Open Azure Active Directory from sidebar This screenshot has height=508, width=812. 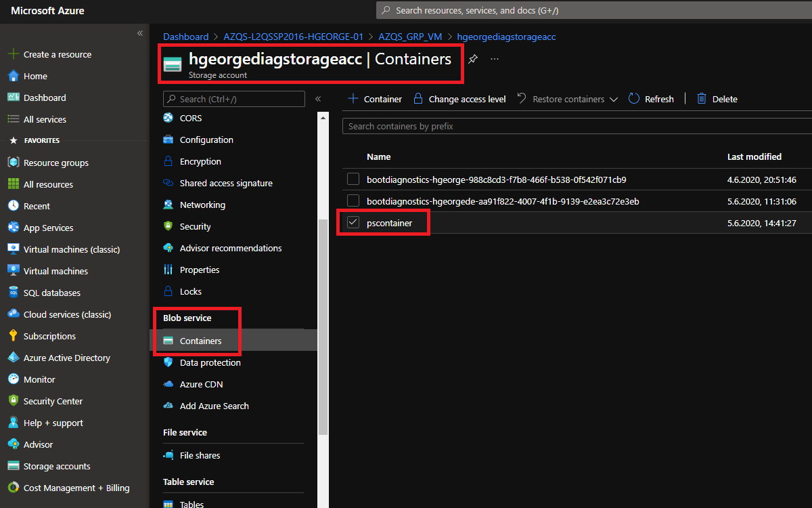[66, 358]
